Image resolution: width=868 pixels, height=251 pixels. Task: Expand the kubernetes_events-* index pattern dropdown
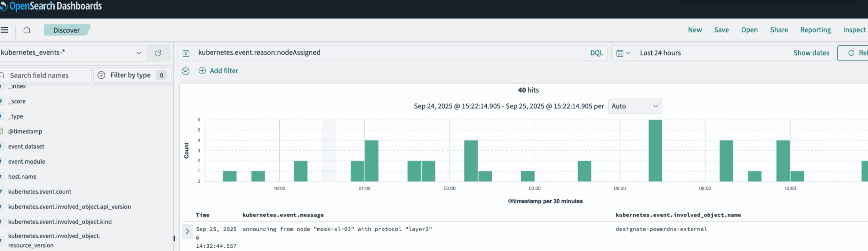coord(138,53)
